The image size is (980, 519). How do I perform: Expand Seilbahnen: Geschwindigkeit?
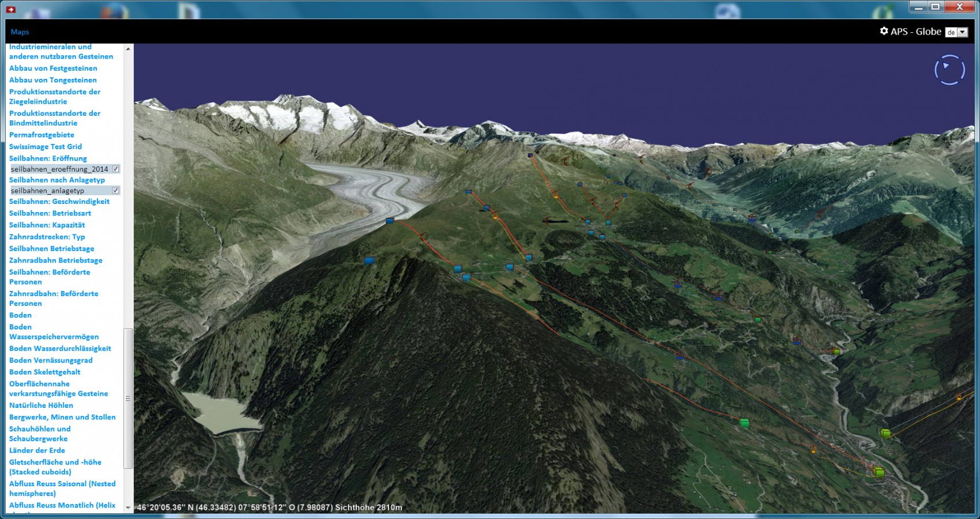coord(59,201)
